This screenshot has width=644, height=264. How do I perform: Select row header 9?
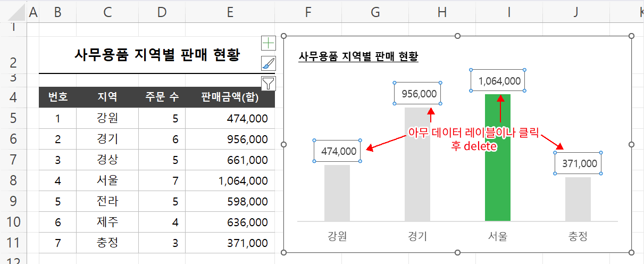pyautogui.click(x=13, y=201)
